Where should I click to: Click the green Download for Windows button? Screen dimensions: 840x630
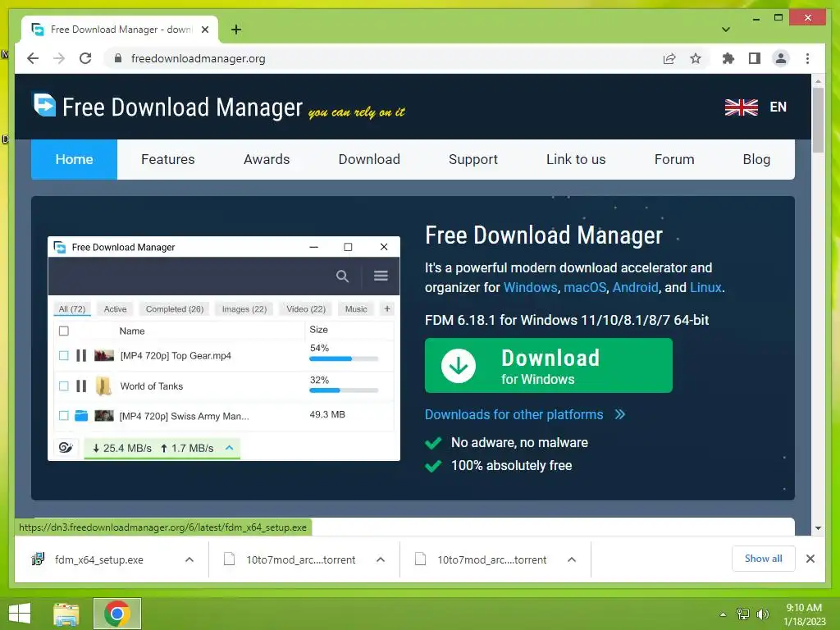[549, 365]
